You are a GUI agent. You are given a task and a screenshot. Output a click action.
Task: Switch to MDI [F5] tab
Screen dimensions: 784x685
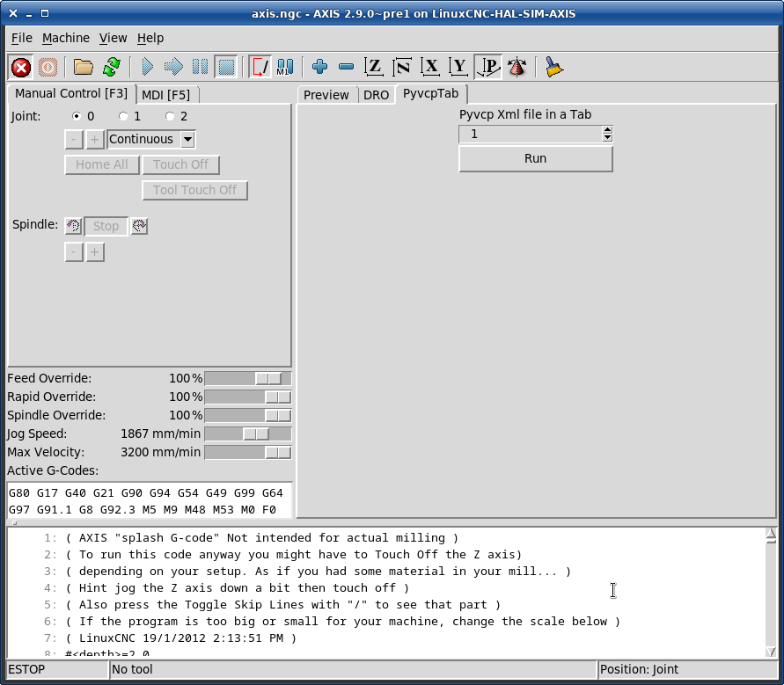(x=166, y=95)
